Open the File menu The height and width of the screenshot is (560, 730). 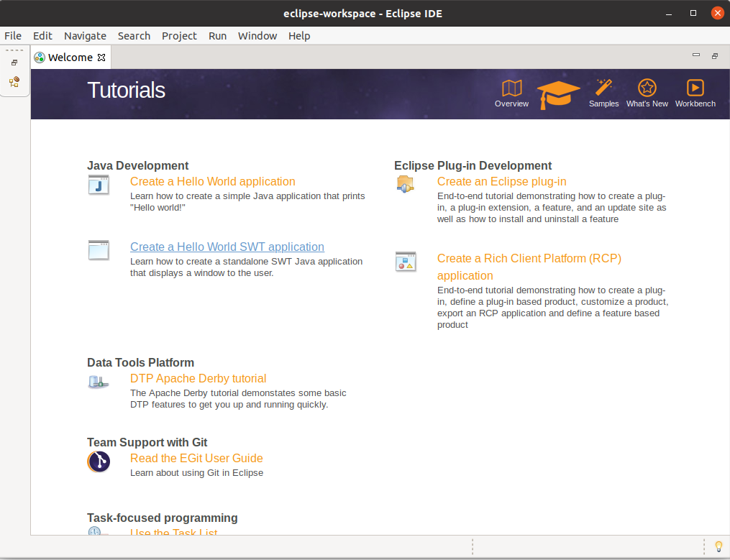click(x=13, y=36)
